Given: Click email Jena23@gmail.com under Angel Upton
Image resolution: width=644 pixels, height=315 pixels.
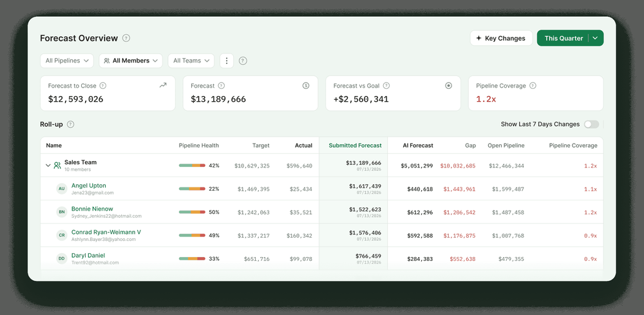Looking at the screenshot, I should pyautogui.click(x=92, y=193).
